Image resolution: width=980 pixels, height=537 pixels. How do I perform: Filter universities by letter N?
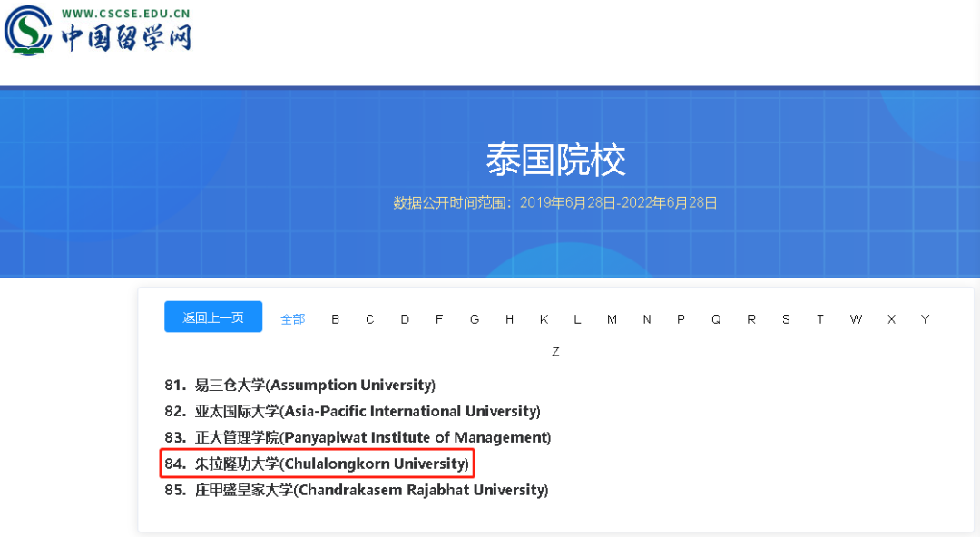pos(647,319)
